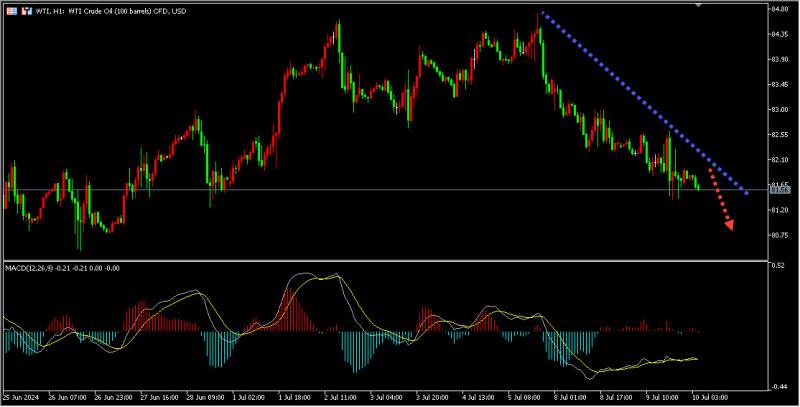The width and height of the screenshot is (800, 407).
Task: Open the One Click Trading panel icon
Action: [x=12, y=11]
